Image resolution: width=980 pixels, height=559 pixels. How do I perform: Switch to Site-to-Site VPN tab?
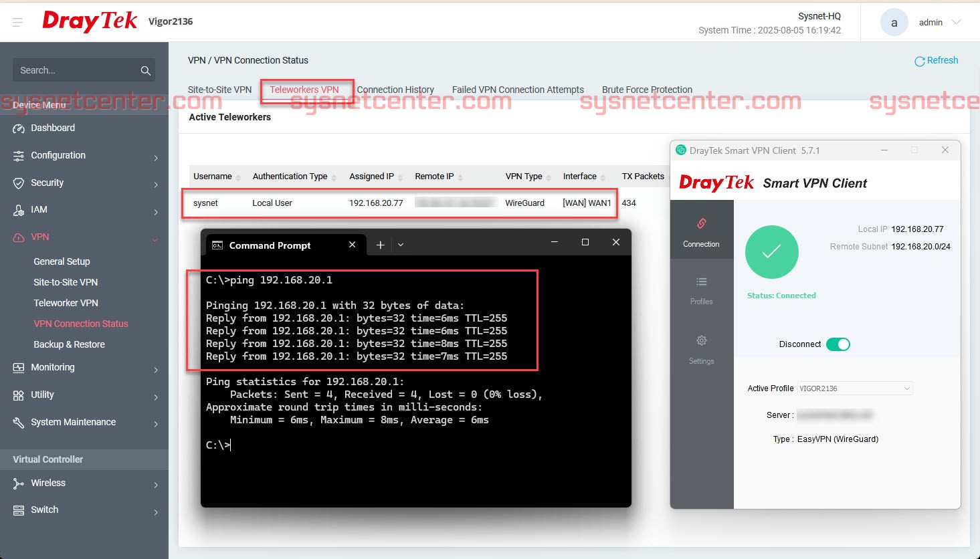[219, 90]
